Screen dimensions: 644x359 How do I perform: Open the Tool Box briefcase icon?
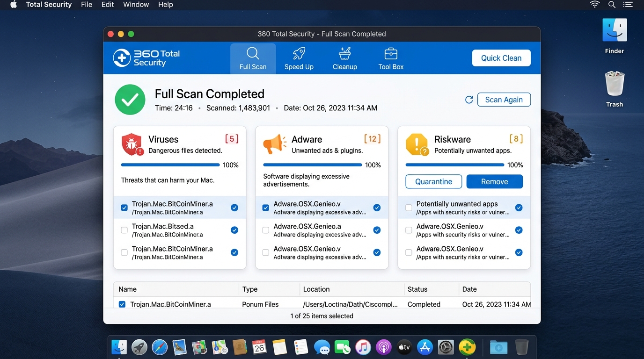coord(391,53)
